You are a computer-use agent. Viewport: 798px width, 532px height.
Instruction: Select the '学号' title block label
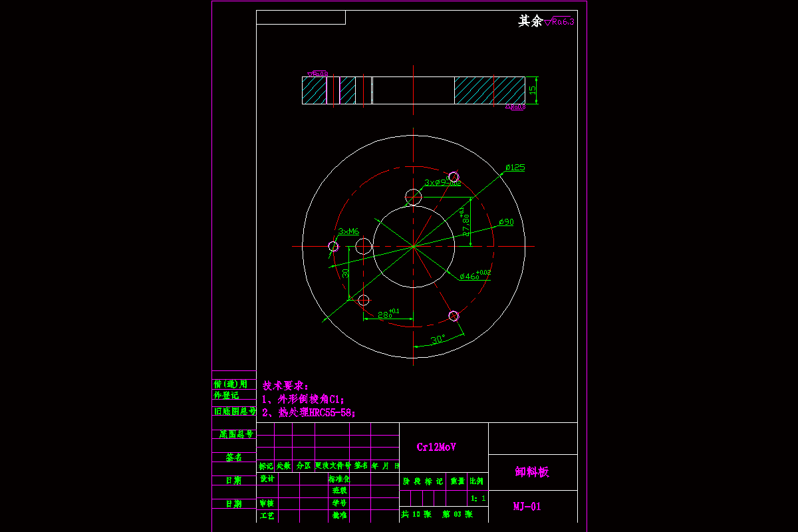[339, 503]
